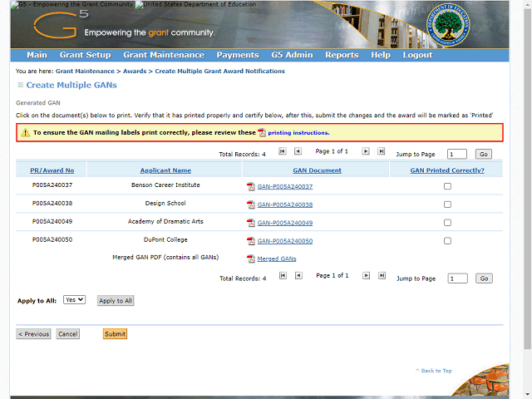Open the Apply to All dropdown
Viewport: 532px width, 399px height.
[75, 299]
